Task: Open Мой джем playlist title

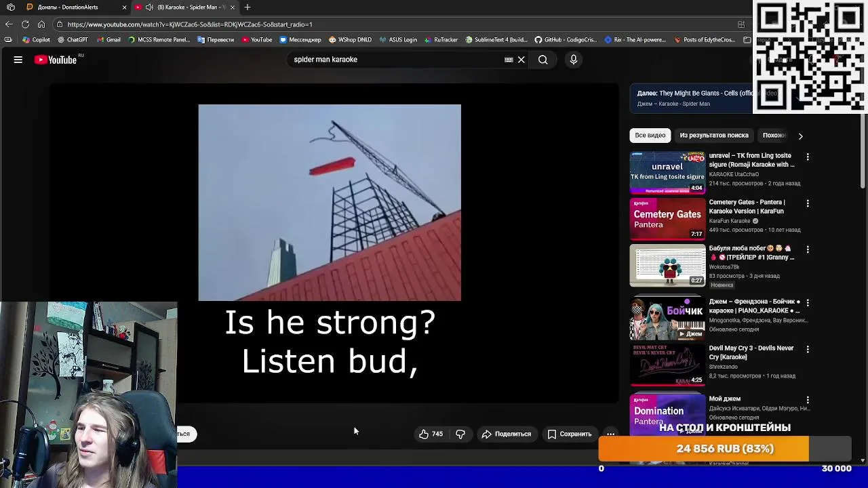Action: pos(725,399)
